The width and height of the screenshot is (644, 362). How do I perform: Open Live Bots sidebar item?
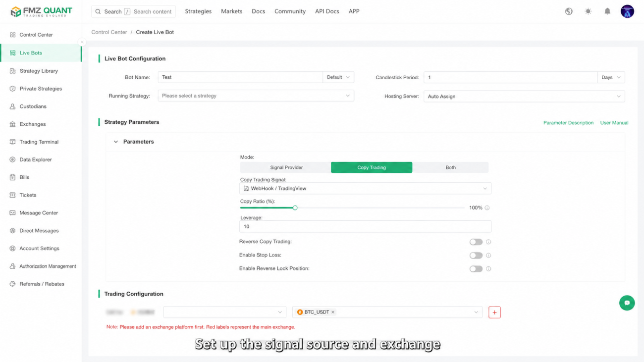tap(41, 53)
